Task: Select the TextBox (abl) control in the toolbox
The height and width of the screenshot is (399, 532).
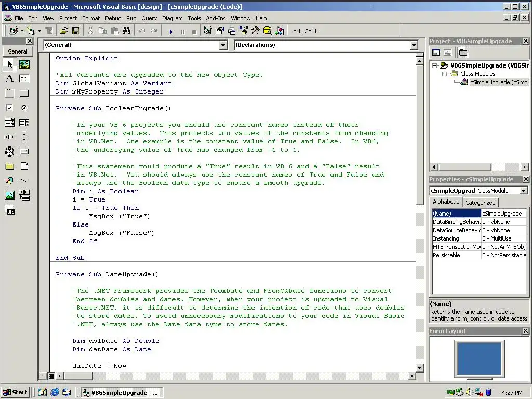Action: pos(24,79)
